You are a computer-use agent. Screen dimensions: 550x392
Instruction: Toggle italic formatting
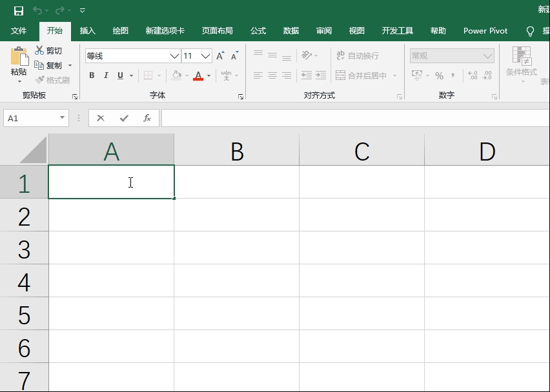pyautogui.click(x=106, y=75)
